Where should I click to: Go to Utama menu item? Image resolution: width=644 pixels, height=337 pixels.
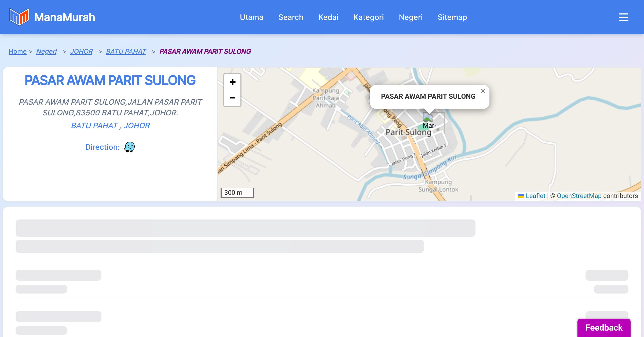[251, 17]
